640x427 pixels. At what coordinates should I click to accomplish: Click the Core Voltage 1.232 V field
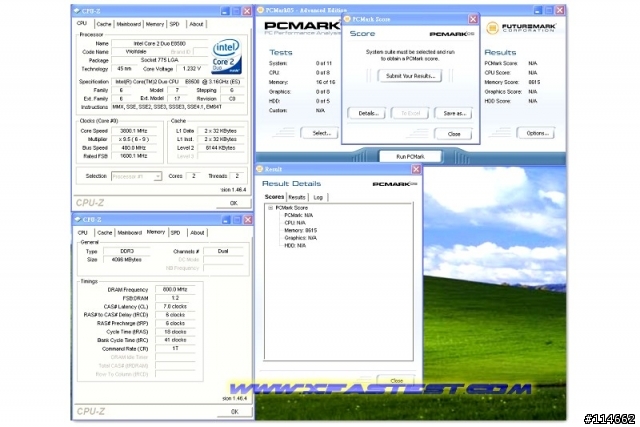191,69
